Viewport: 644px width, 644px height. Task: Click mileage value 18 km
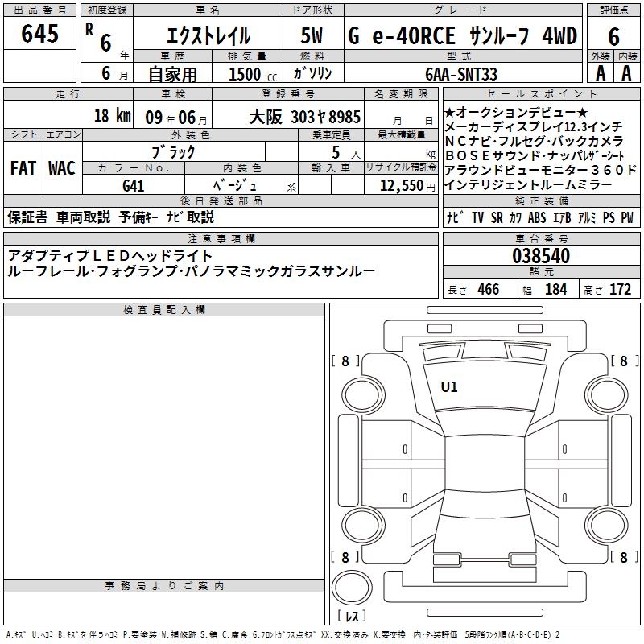tap(113, 116)
